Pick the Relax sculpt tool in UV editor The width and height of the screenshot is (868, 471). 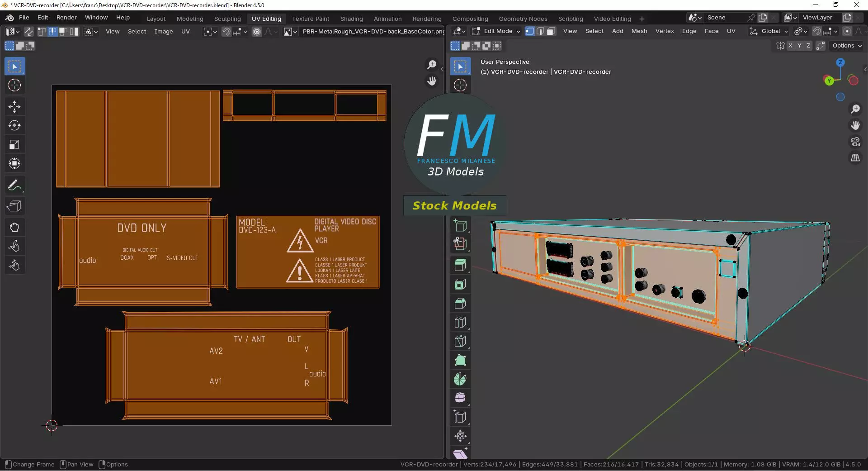coord(14,246)
